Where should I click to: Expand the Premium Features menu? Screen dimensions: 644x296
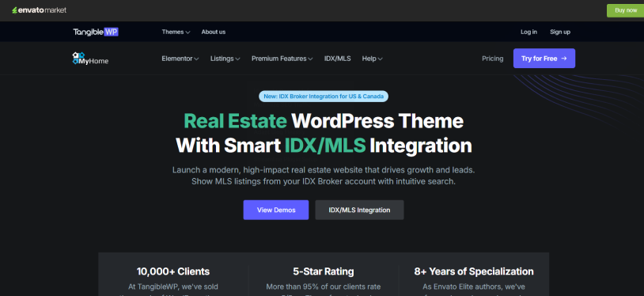[282, 59]
